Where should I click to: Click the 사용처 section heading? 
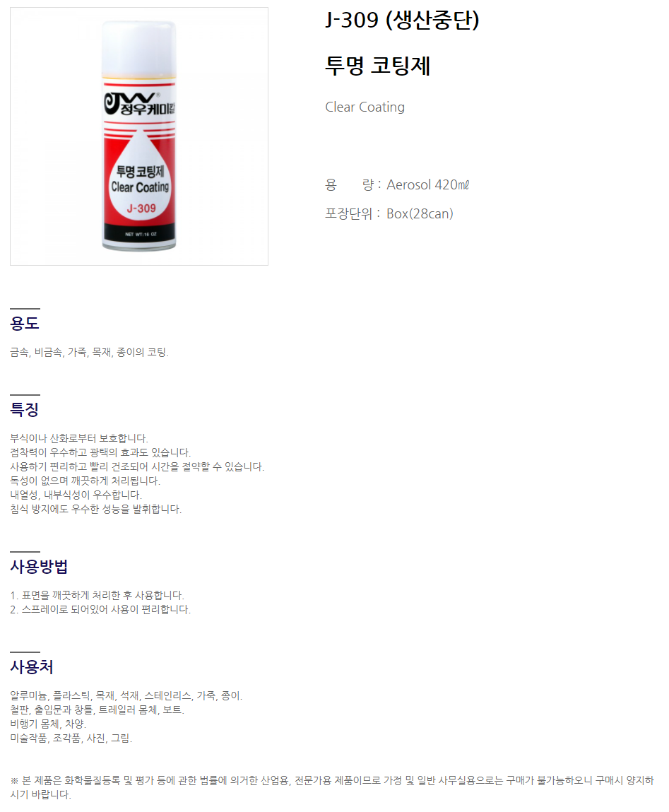pos(32,667)
